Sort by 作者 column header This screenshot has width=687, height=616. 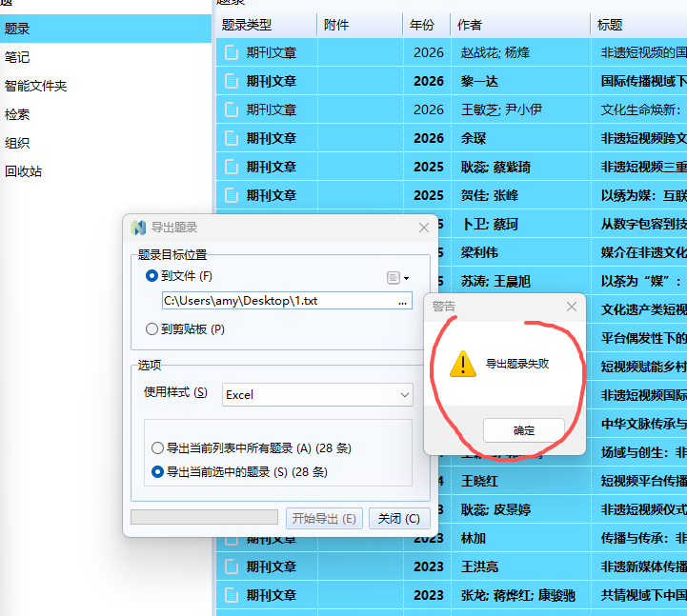pyautogui.click(x=520, y=25)
